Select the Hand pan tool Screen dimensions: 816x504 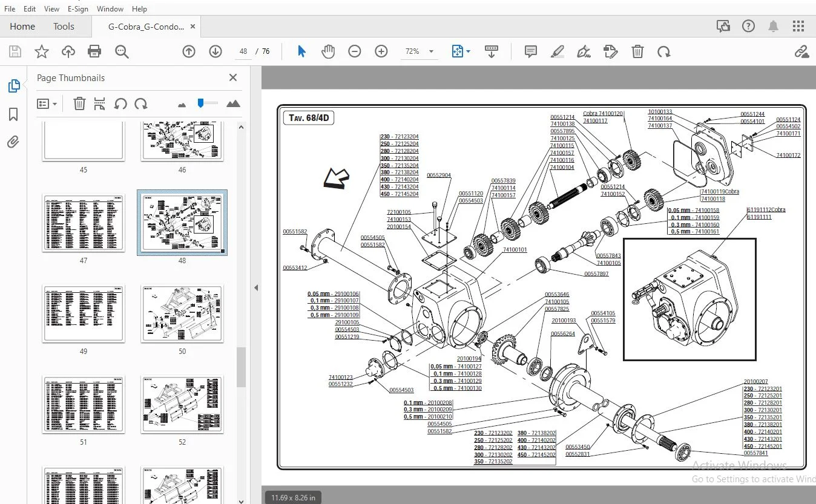328,51
